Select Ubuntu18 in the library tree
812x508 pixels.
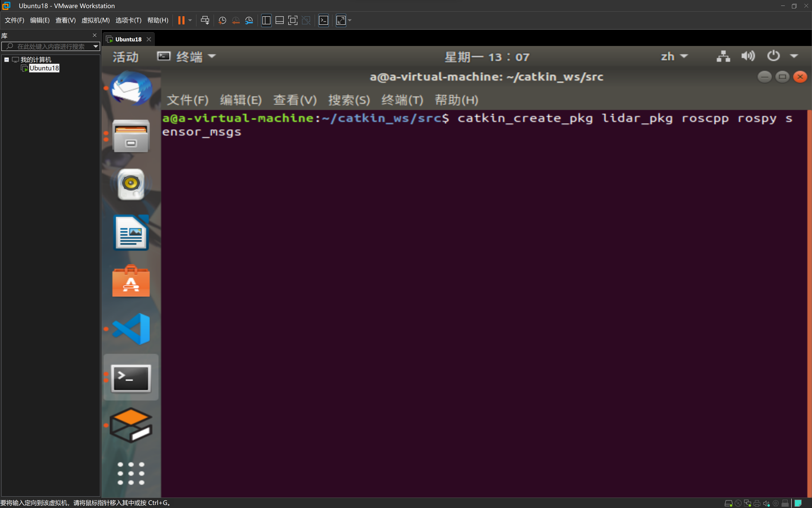point(44,68)
